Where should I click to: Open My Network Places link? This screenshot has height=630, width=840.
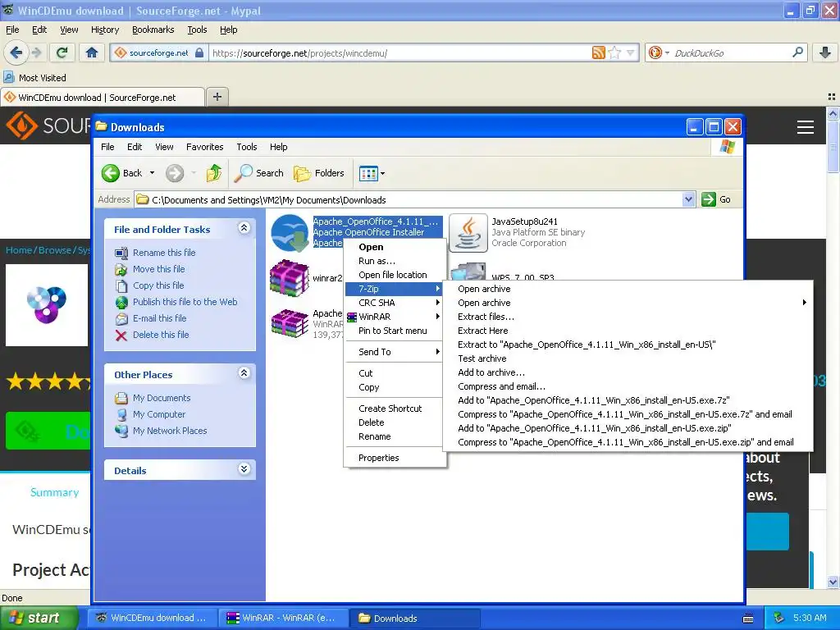coord(170,431)
